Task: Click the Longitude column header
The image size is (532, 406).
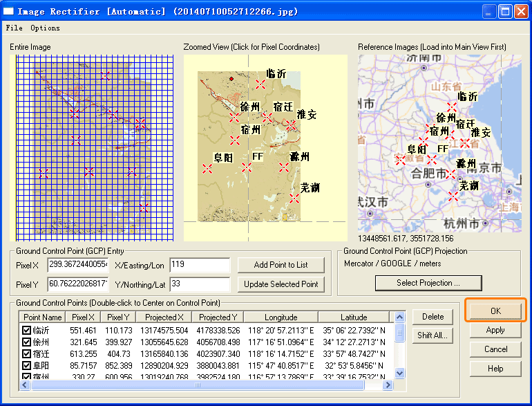Action: click(281, 317)
